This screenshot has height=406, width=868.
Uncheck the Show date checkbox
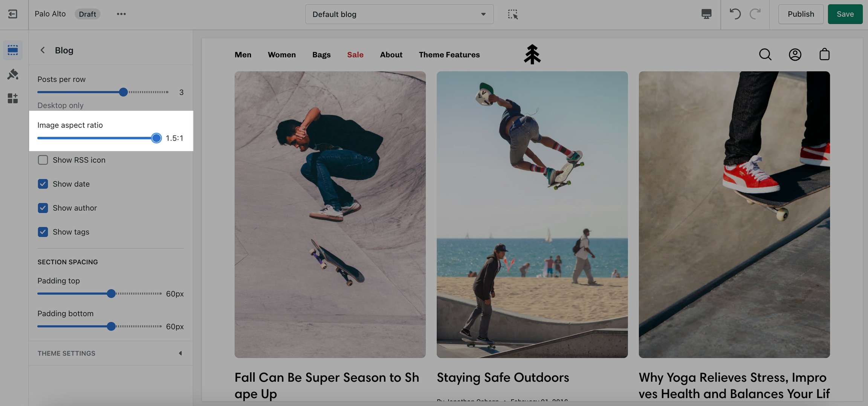point(43,184)
